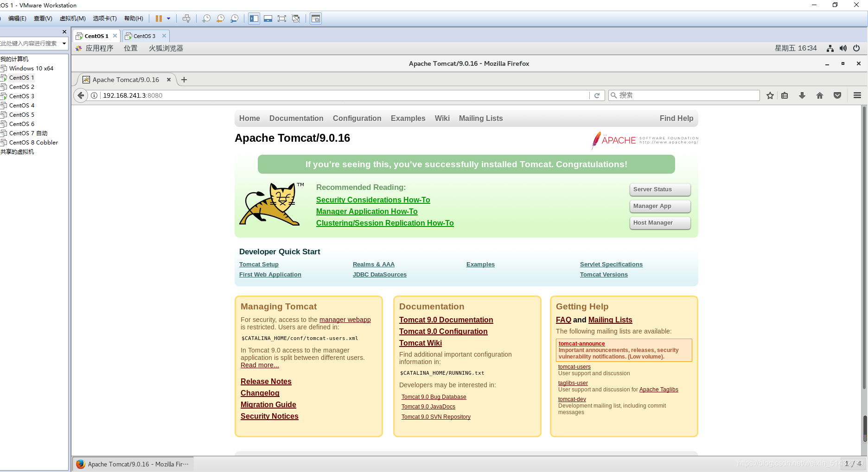Click the Pocket icon in Firefox toolbar

point(837,95)
